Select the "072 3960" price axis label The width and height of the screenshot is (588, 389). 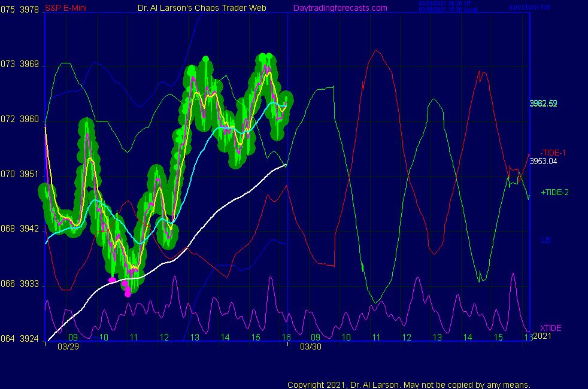[20, 119]
